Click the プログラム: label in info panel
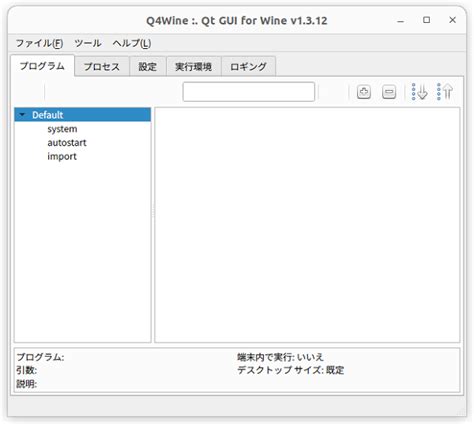Image resolution: width=474 pixels, height=424 pixels. 40,357
